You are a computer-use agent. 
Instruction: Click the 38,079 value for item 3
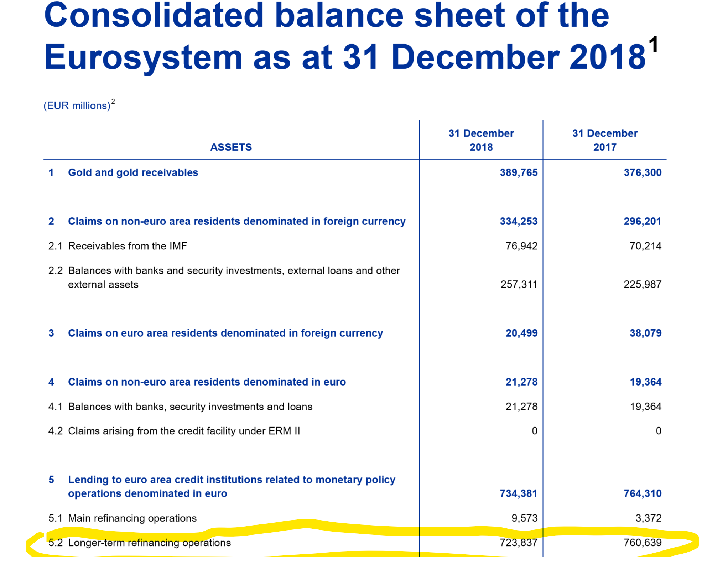point(645,333)
